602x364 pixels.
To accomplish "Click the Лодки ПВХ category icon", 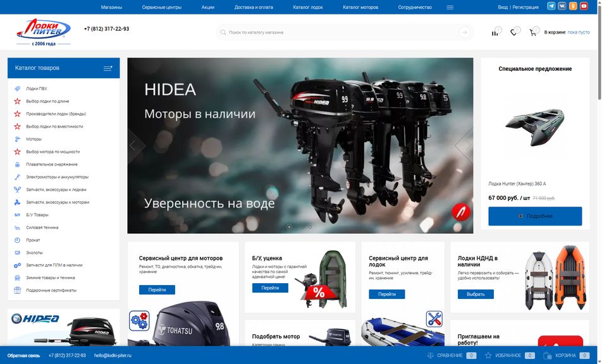I will tap(17, 88).
